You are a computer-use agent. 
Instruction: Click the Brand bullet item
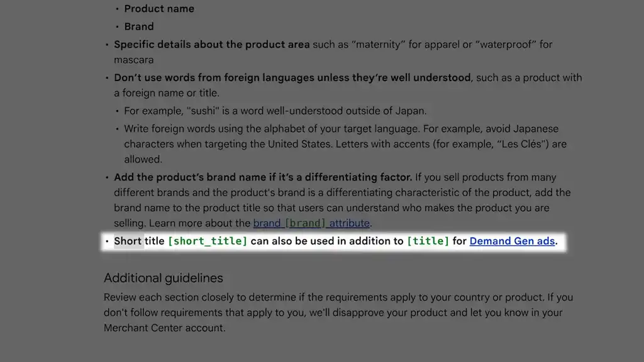[x=139, y=26]
